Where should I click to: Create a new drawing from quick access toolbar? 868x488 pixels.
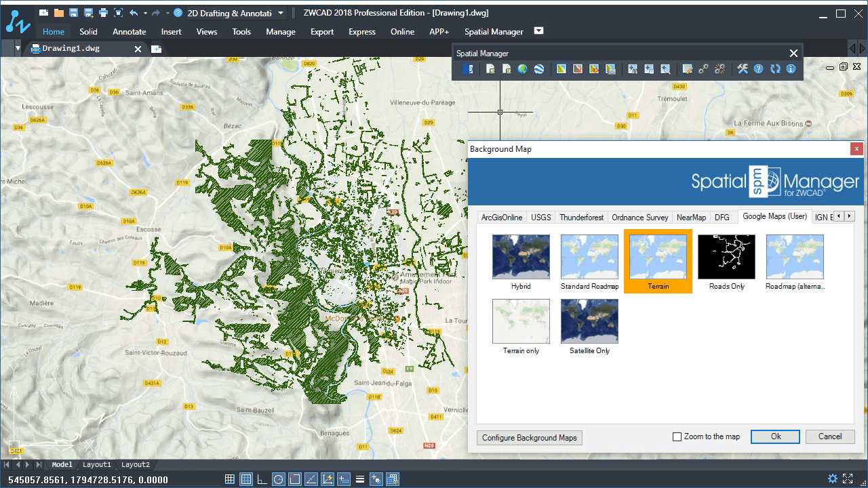43,12
